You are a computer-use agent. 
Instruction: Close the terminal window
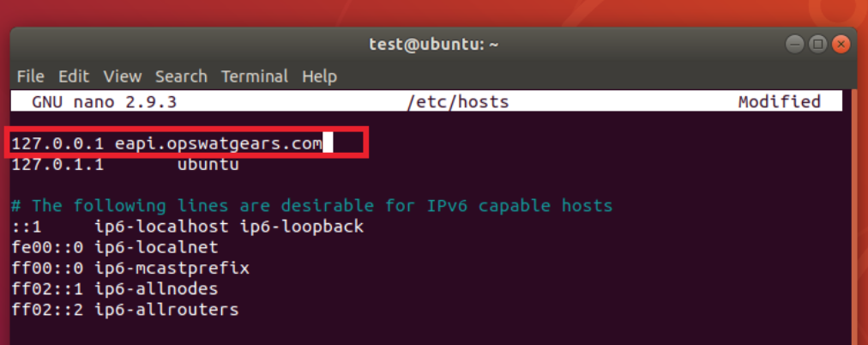tap(841, 45)
